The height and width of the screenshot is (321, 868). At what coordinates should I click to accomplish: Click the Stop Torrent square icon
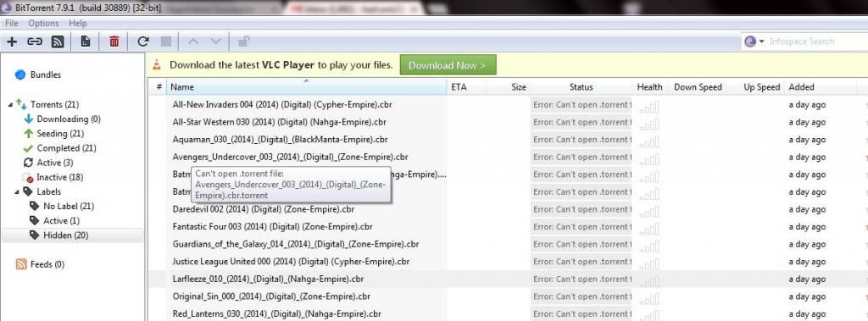(165, 42)
